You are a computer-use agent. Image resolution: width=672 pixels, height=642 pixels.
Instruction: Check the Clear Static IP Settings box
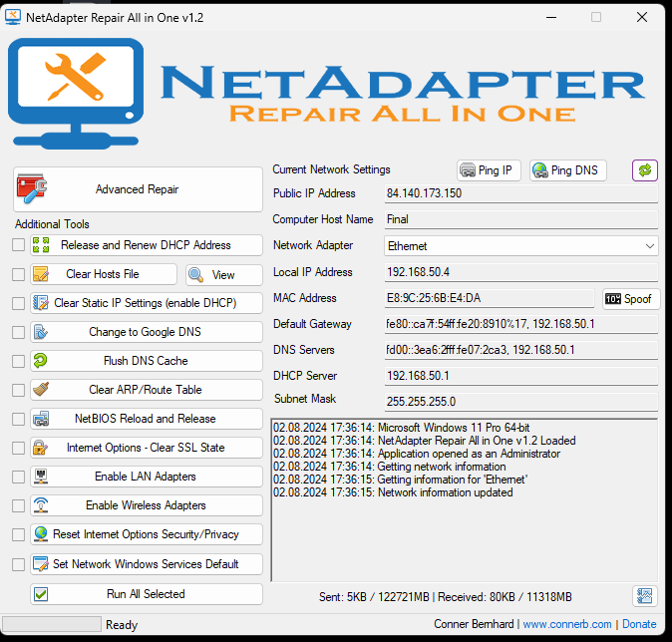(x=18, y=303)
